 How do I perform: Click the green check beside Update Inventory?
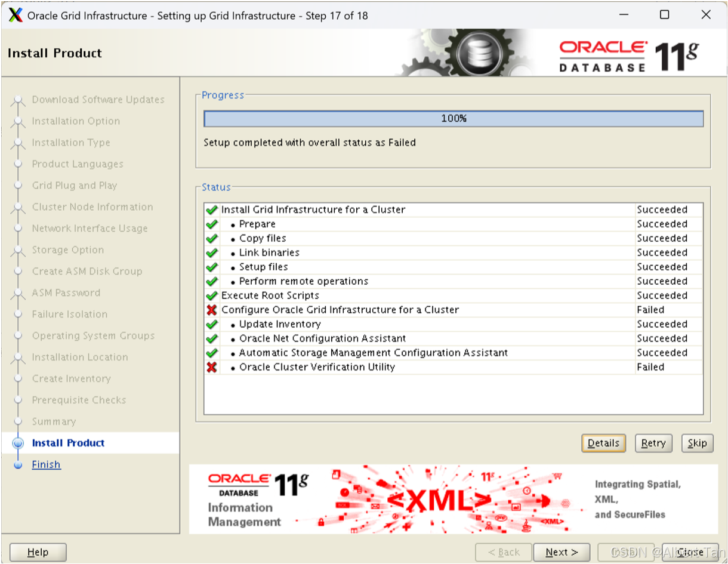click(211, 324)
